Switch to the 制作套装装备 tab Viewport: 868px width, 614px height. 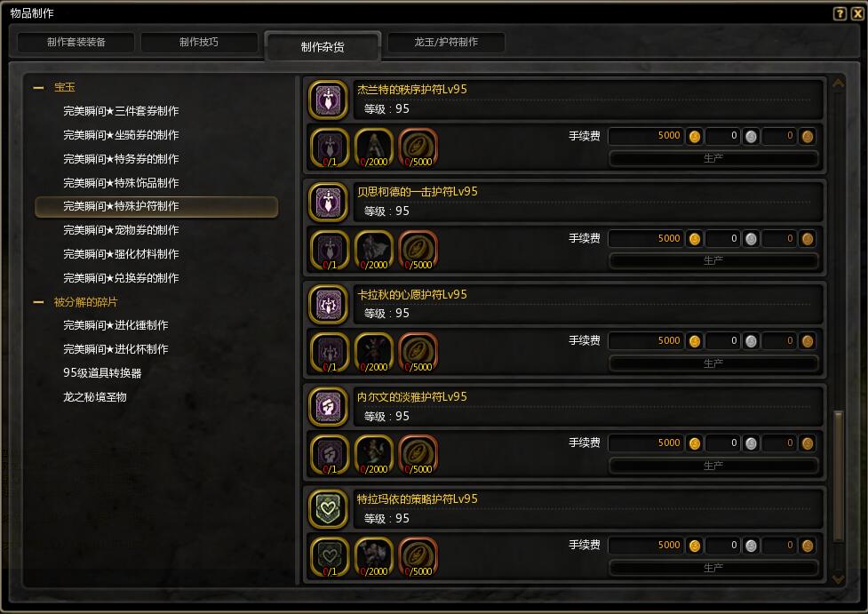(x=76, y=42)
